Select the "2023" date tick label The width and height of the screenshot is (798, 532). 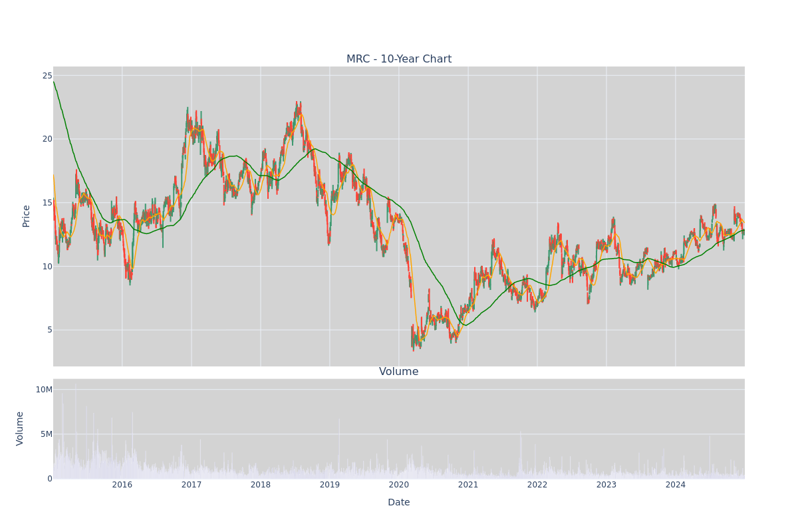(606, 485)
